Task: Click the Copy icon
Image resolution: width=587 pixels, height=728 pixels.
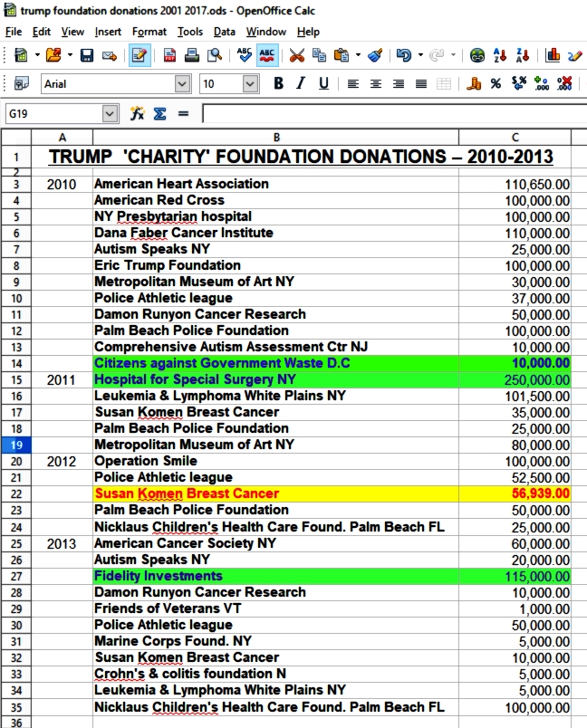Action: 319,56
